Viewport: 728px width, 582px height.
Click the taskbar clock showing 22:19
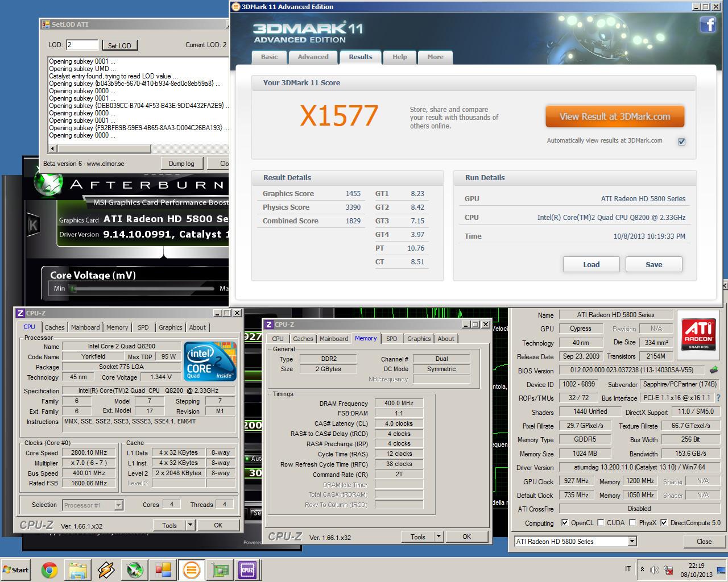[696, 566]
